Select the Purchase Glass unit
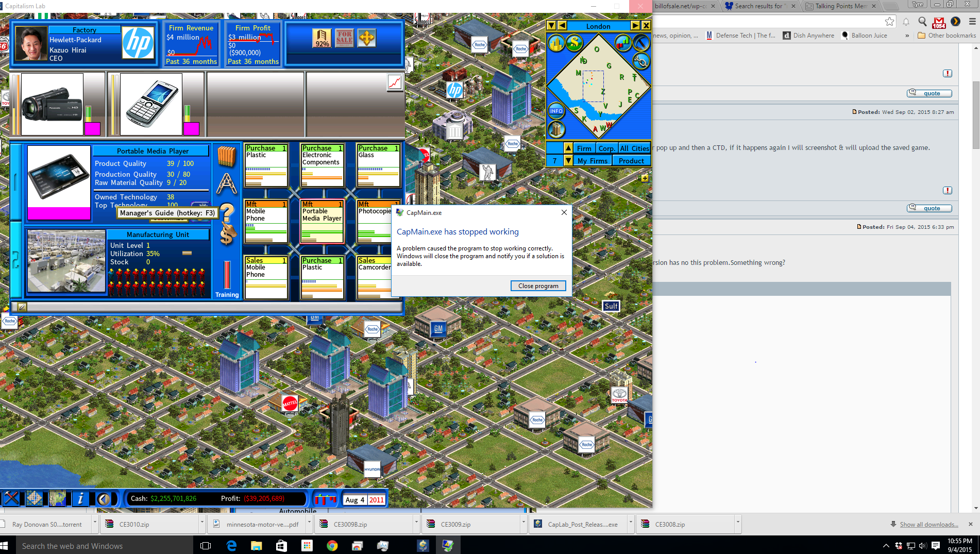This screenshot has height=554, width=980. tap(378, 165)
